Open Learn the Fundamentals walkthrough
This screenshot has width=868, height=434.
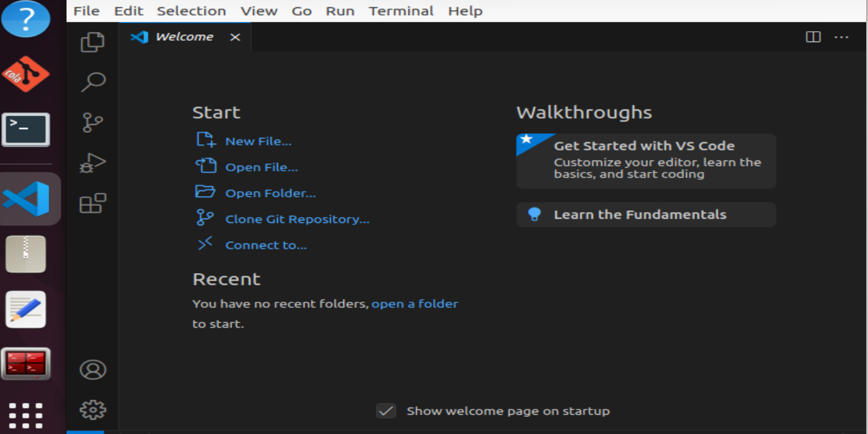click(x=640, y=215)
